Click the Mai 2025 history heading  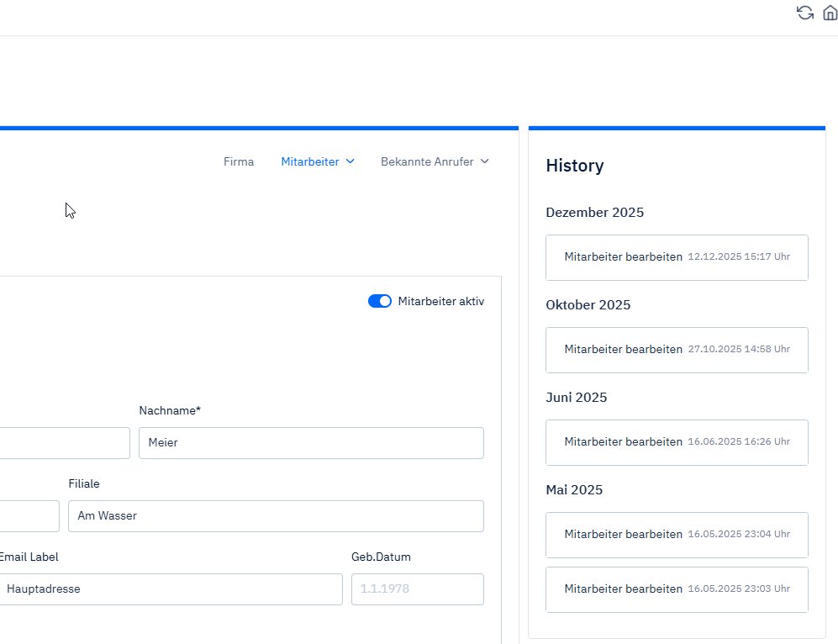click(x=574, y=490)
